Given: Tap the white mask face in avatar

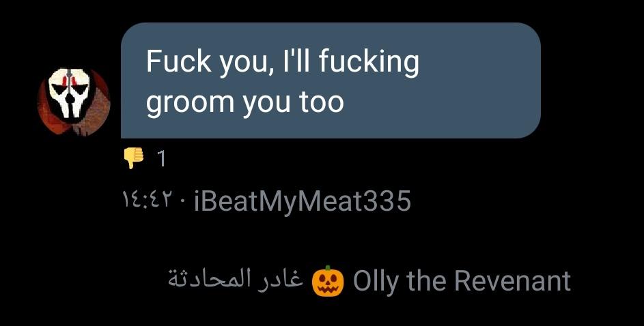Looking at the screenshot, I should [x=70, y=93].
